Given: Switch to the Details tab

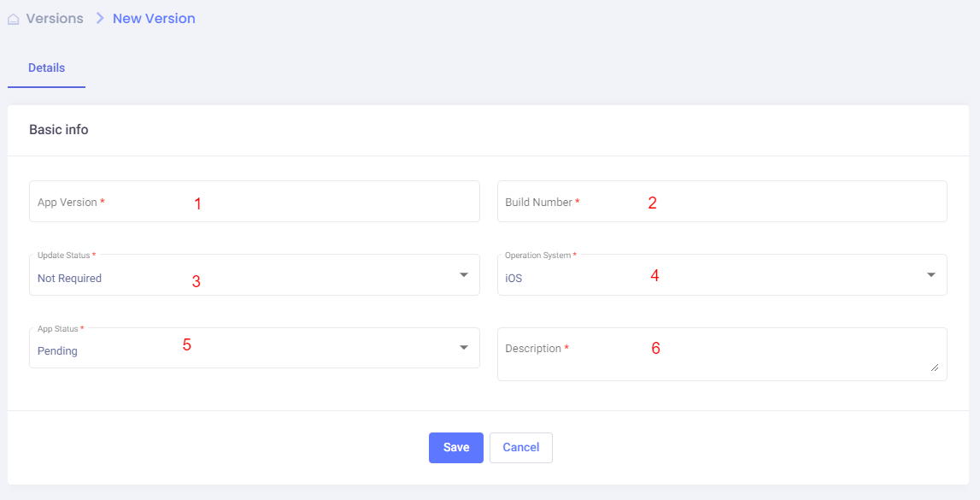Looking at the screenshot, I should coord(46,68).
